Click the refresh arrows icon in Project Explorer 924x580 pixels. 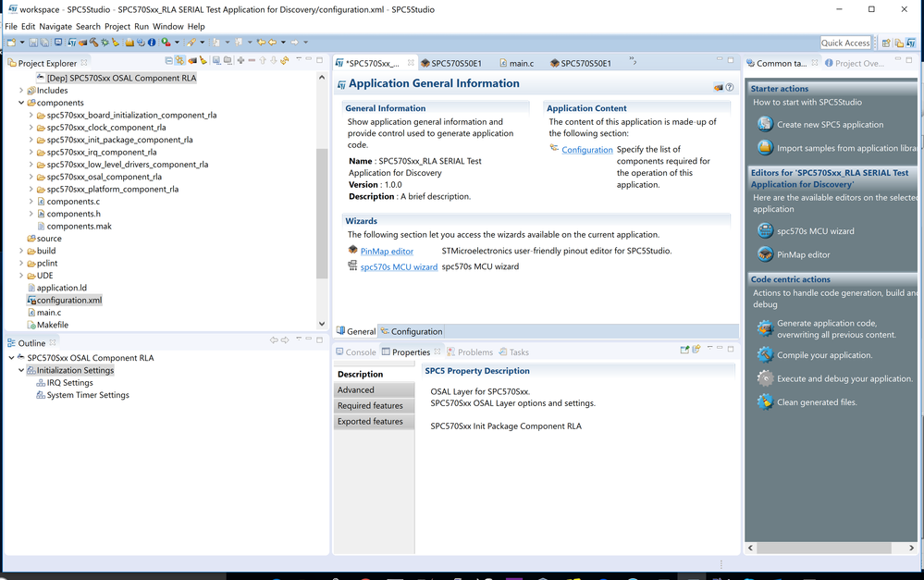click(x=285, y=61)
